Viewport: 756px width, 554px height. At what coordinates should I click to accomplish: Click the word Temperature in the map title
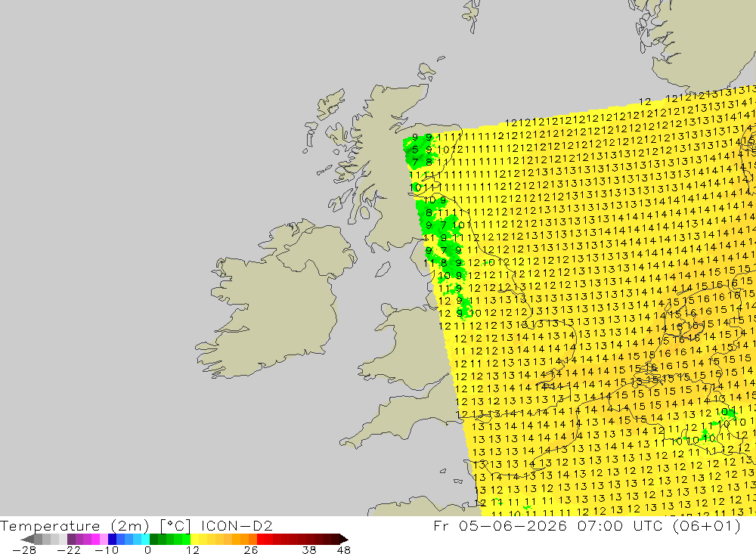coord(50,525)
